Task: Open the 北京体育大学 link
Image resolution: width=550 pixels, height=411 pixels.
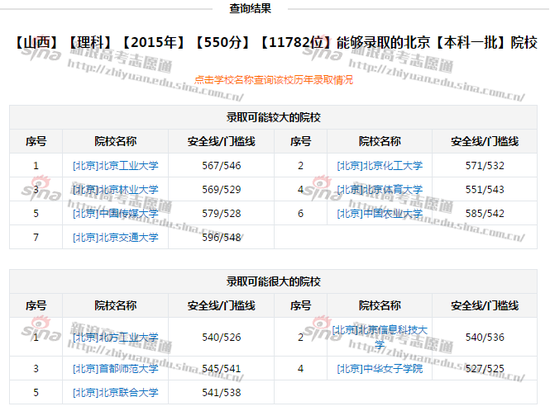Action: click(380, 190)
